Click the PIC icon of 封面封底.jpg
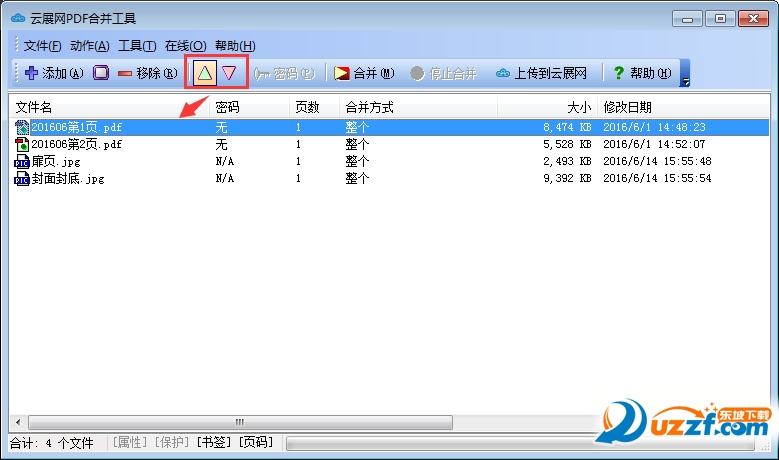 pyautogui.click(x=22, y=178)
